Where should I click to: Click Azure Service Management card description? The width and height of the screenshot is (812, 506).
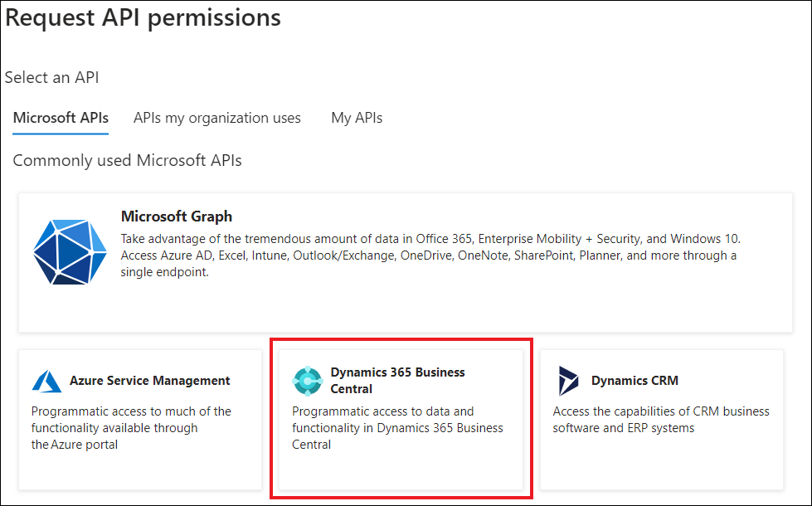[131, 428]
